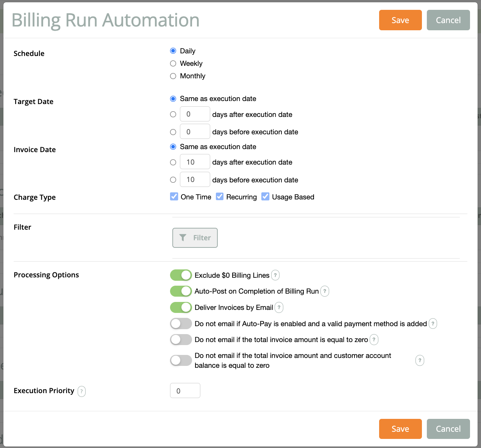Open help for customer account balance zero option

point(420,360)
